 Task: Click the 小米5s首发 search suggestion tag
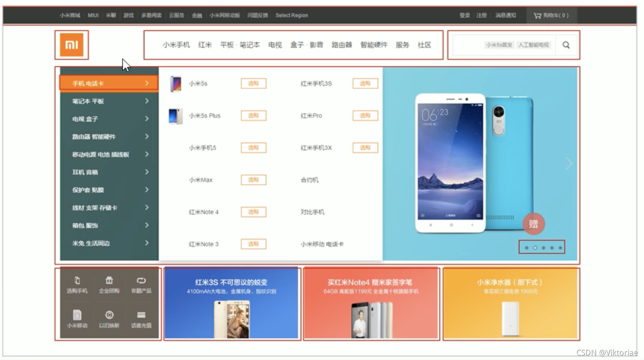click(x=499, y=45)
